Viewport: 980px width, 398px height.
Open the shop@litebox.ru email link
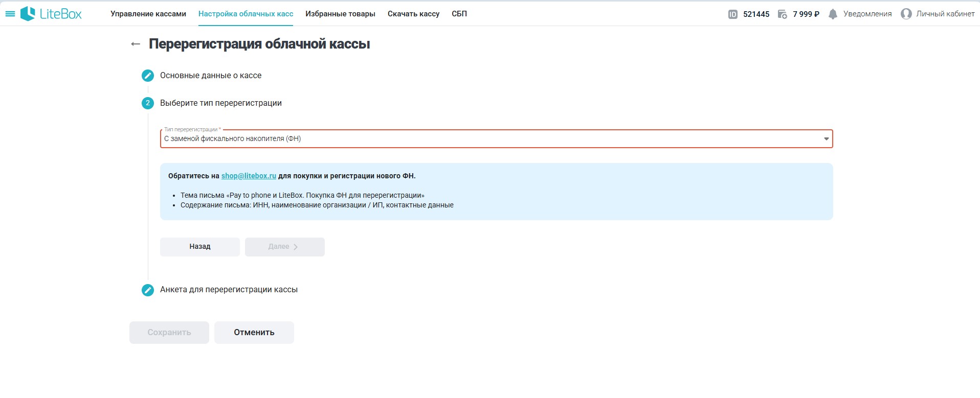(249, 176)
